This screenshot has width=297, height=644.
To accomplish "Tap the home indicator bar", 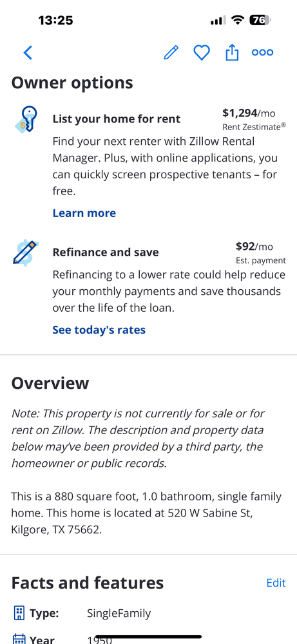I will [148, 637].
